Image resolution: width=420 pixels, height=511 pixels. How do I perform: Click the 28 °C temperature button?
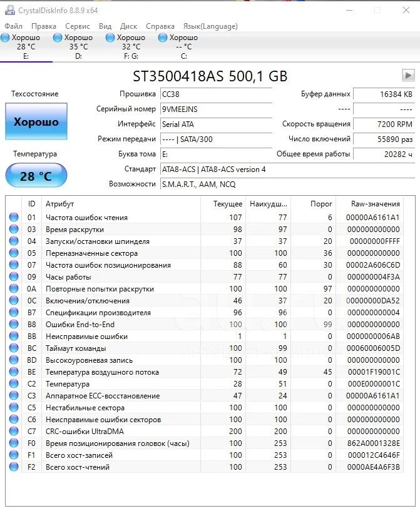(36, 176)
